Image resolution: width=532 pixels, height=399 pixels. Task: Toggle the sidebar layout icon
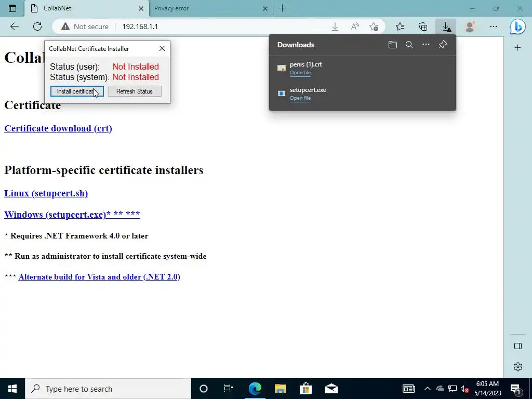(518, 346)
